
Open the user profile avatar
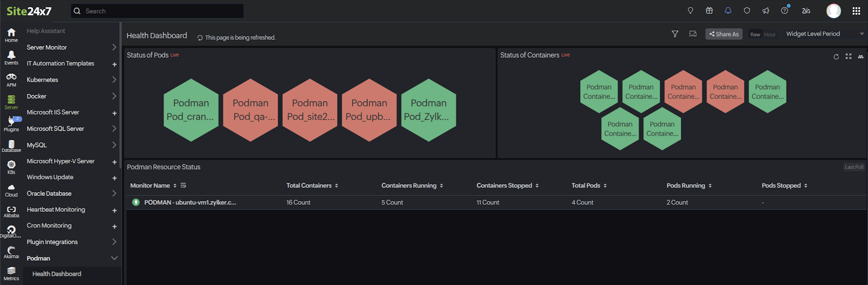[x=834, y=11]
